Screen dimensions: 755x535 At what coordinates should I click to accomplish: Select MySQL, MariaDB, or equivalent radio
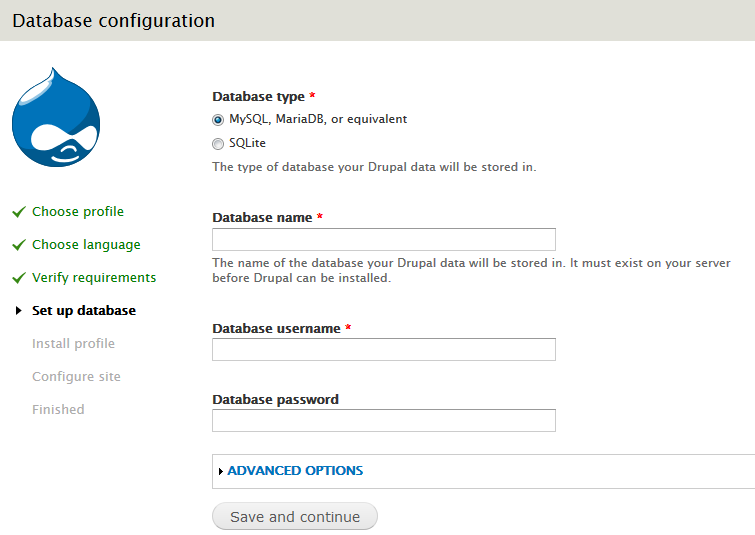coord(218,119)
